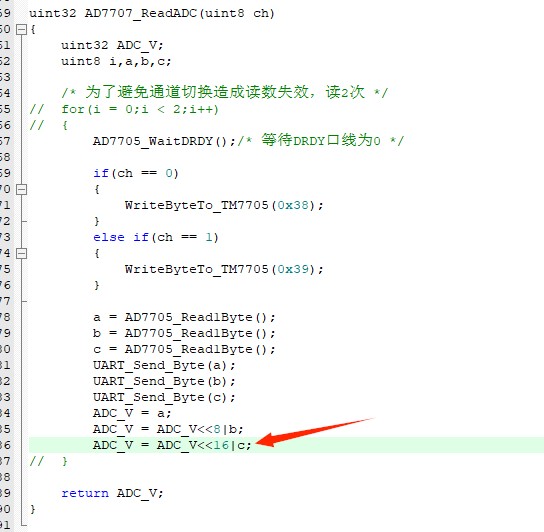
Task: Click the comment about waiting for DRDY
Action: point(321,141)
